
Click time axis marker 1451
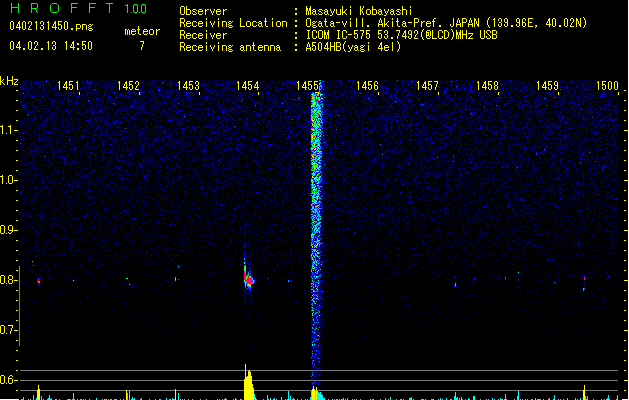click(x=68, y=86)
